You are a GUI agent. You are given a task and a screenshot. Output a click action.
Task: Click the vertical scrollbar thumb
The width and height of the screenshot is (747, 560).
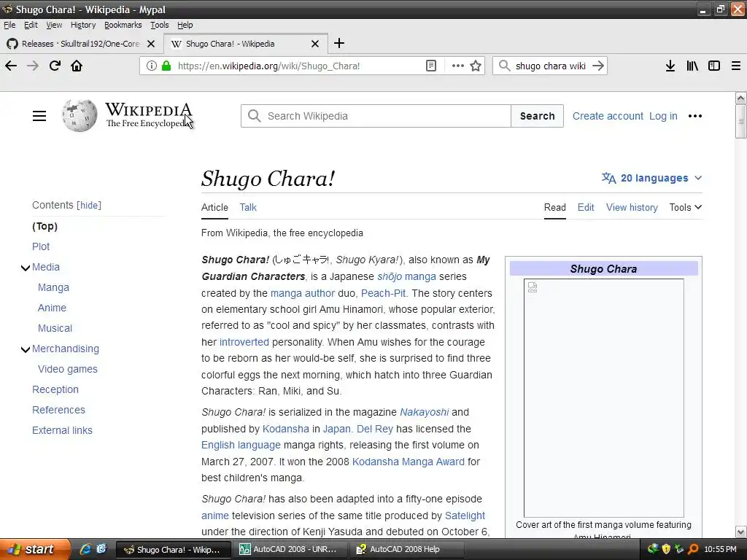(x=741, y=121)
